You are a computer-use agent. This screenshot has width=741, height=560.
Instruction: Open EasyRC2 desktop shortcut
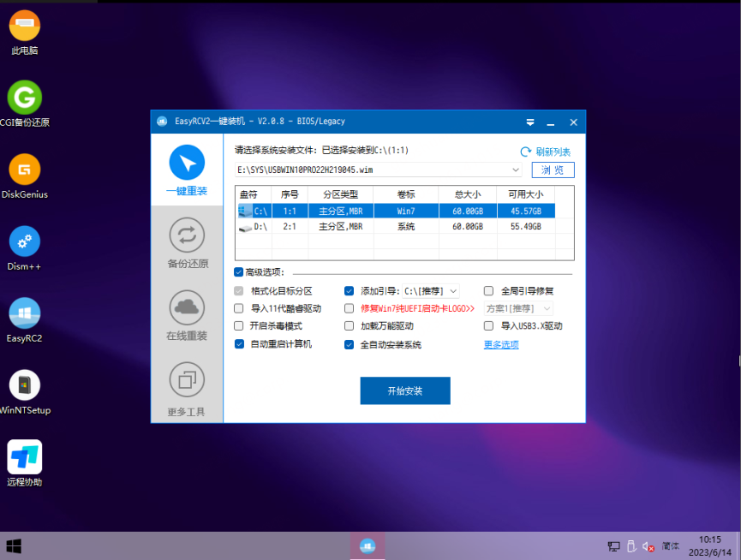[x=25, y=320]
